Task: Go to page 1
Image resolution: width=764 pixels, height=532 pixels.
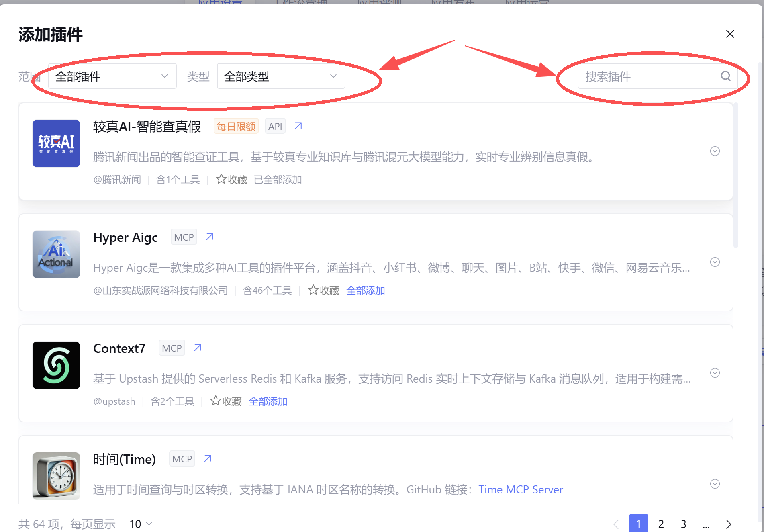Action: pyautogui.click(x=639, y=523)
